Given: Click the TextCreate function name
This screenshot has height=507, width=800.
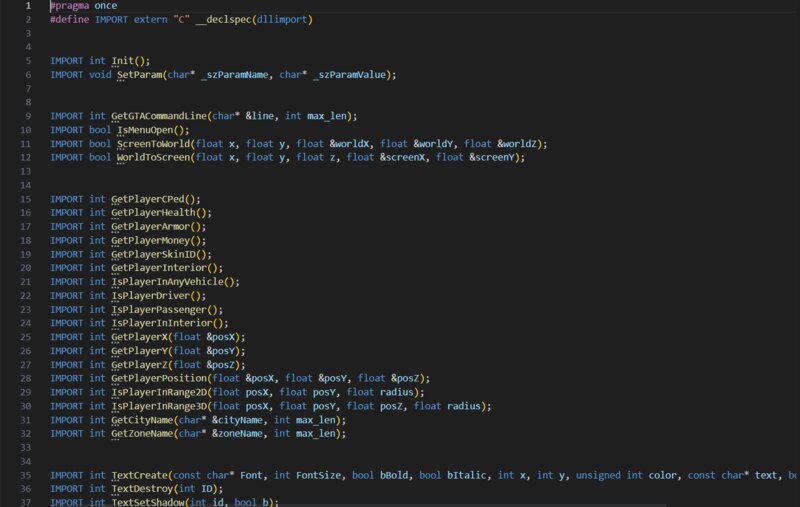Looking at the screenshot, I should point(142,475).
